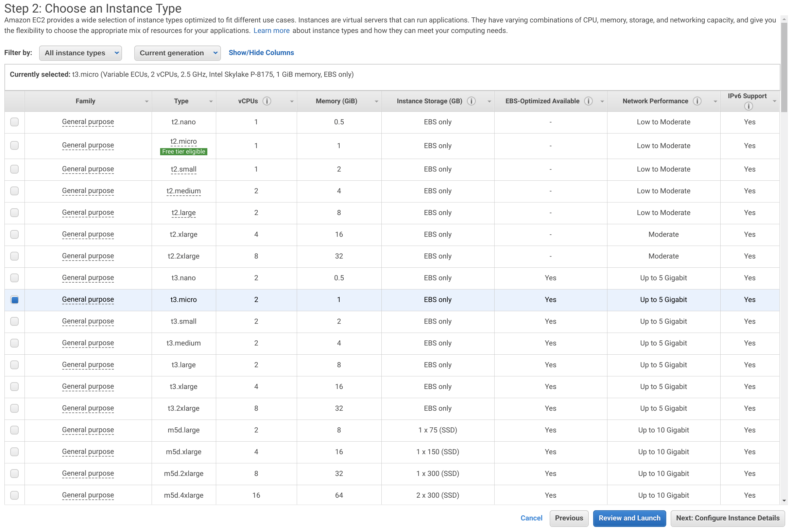This screenshot has width=791, height=532.
Task: Go back with the Previous button
Action: pos(569,518)
